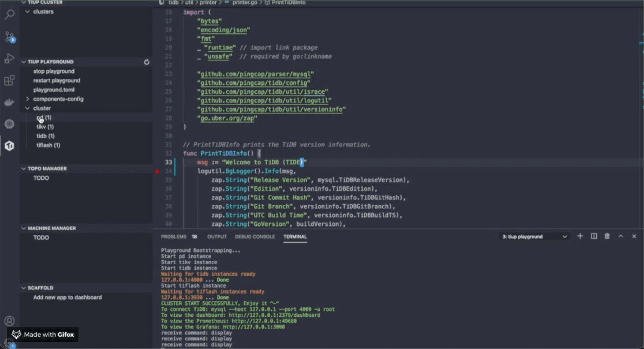
Task: Select tiflash (1) instance
Action: 48,145
